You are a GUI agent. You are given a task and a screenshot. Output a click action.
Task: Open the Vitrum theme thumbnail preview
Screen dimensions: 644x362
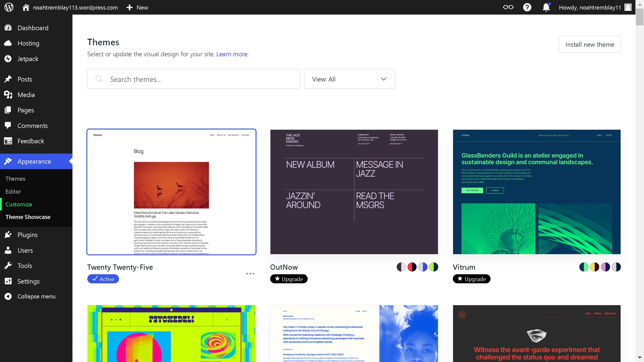coord(537,192)
